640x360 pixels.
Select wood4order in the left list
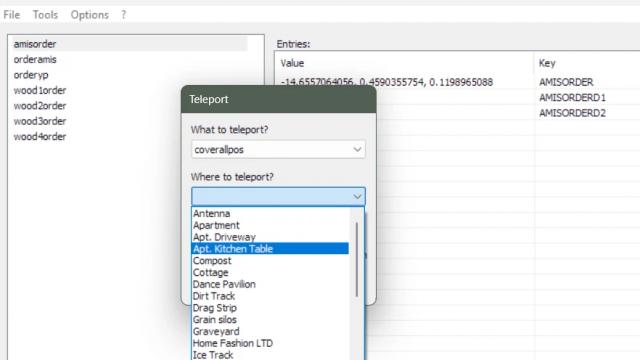click(40, 137)
